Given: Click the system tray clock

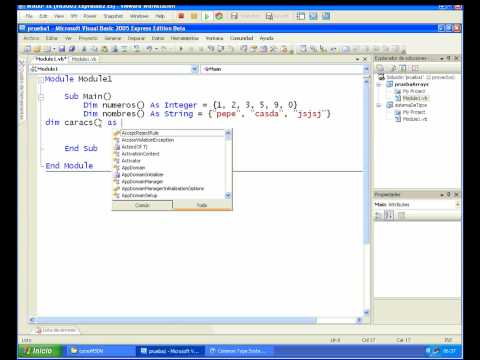Looking at the screenshot, I should pyautogui.click(x=450, y=351).
